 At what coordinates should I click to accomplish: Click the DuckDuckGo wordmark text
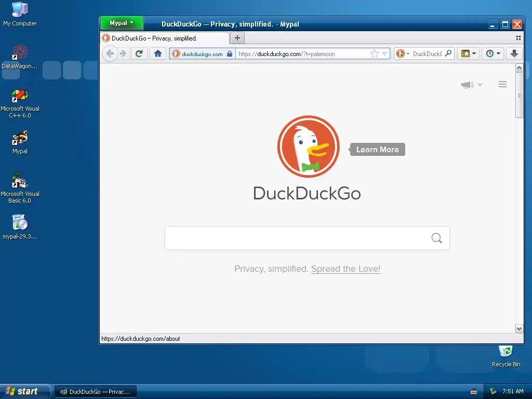coord(307,193)
